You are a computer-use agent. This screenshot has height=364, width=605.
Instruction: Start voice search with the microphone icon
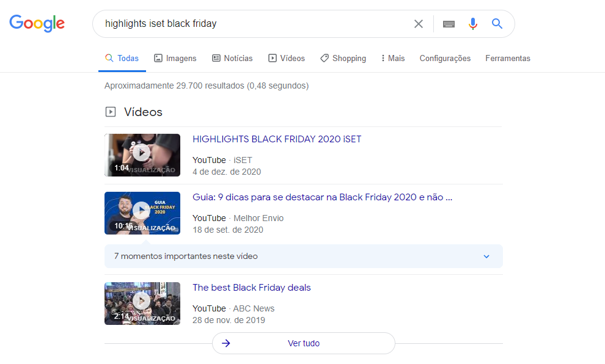click(x=472, y=24)
